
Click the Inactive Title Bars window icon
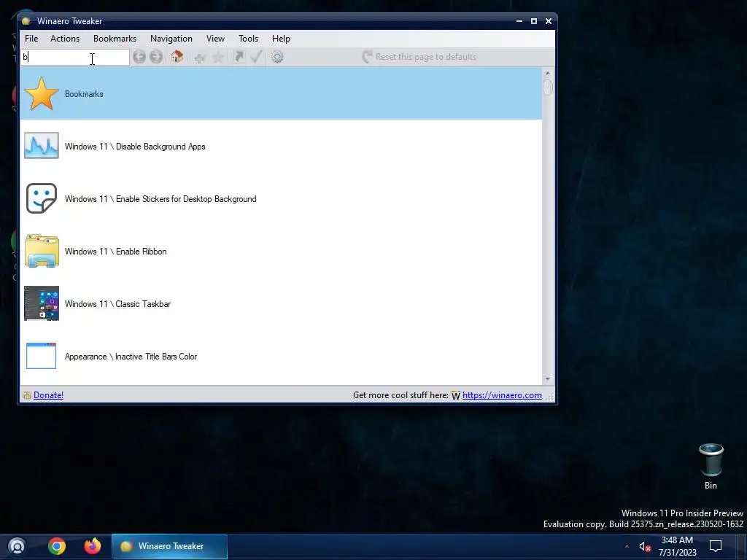(41, 356)
